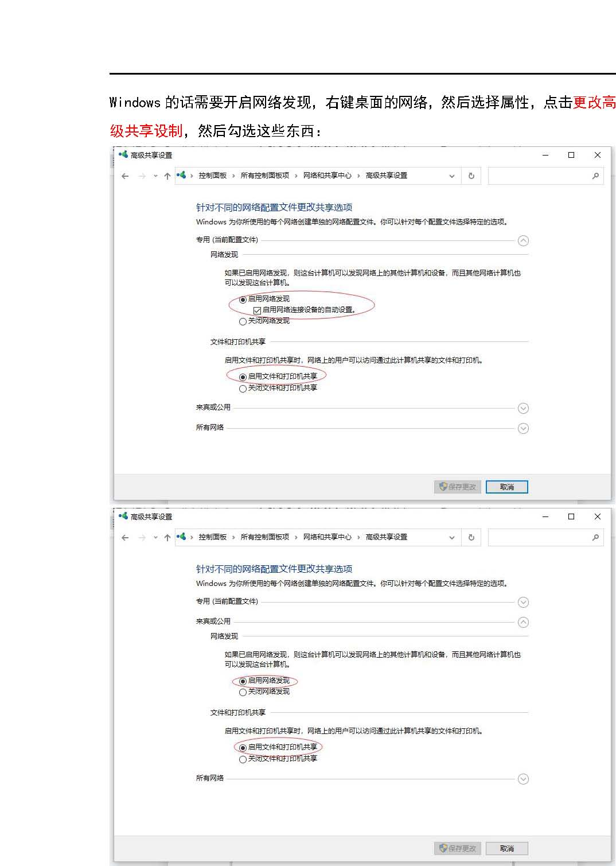Open address bar dropdown in the lower window
616x866 pixels.
pyautogui.click(x=452, y=538)
